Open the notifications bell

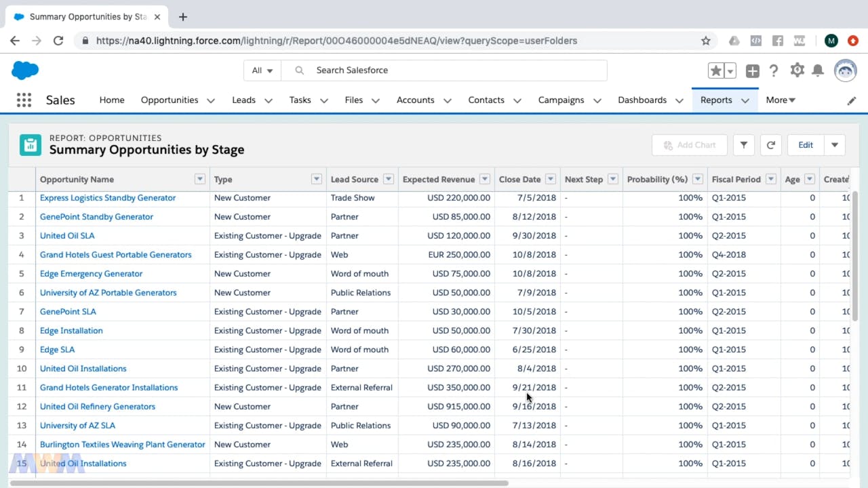(818, 70)
